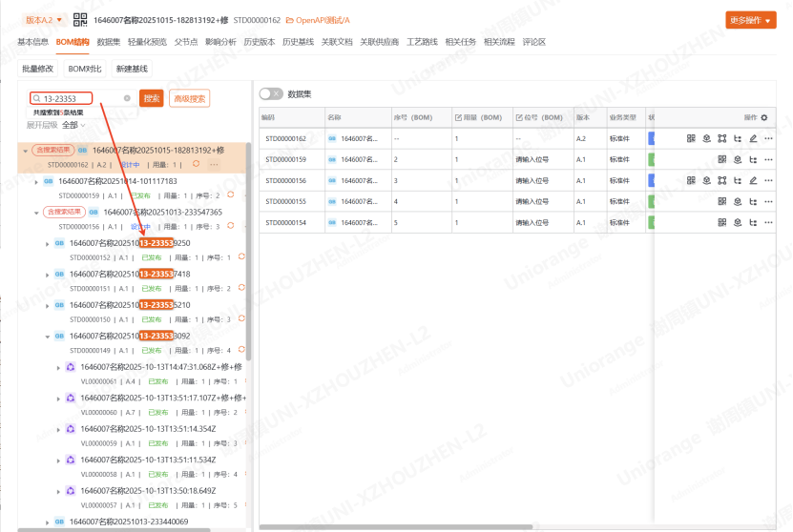Toggle the 数据集 switch on
Image resolution: width=793 pixels, height=532 pixels.
271,93
